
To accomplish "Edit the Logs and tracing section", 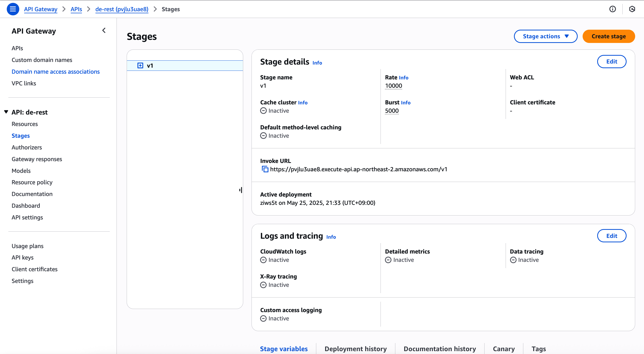I will (611, 236).
